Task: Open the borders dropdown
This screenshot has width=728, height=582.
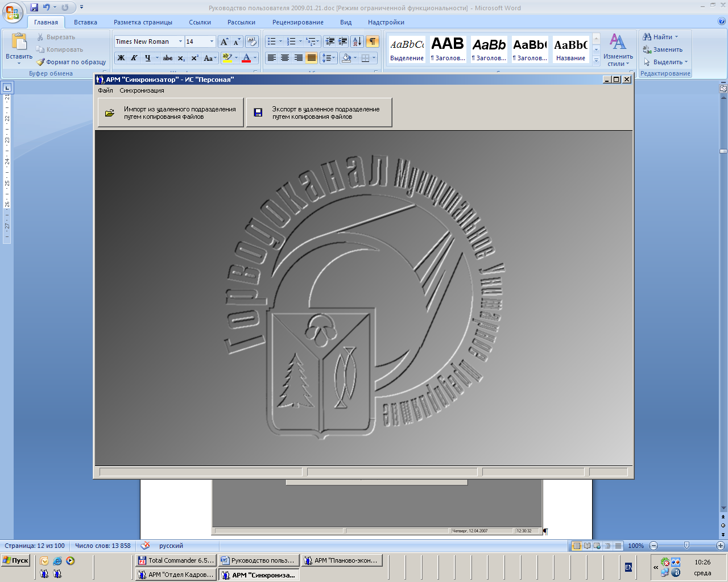Action: [373, 58]
